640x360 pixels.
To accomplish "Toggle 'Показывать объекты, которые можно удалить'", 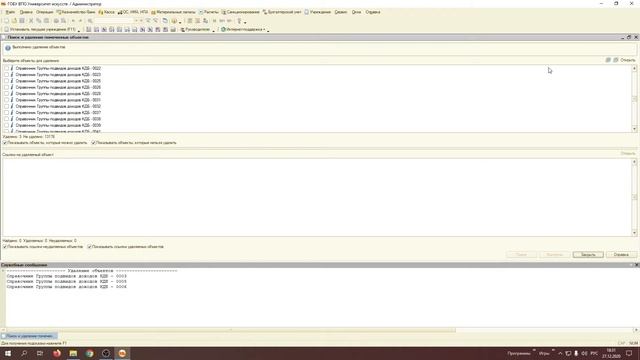I will coord(5,143).
